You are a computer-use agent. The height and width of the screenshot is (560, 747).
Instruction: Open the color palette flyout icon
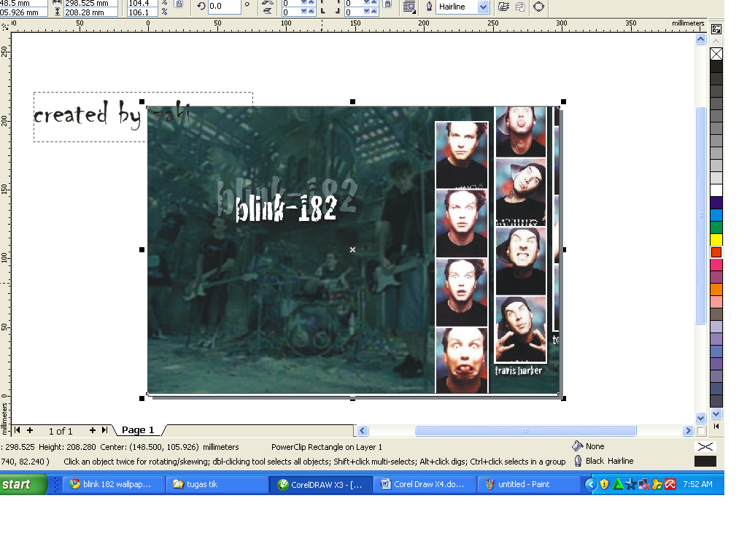pyautogui.click(x=716, y=29)
